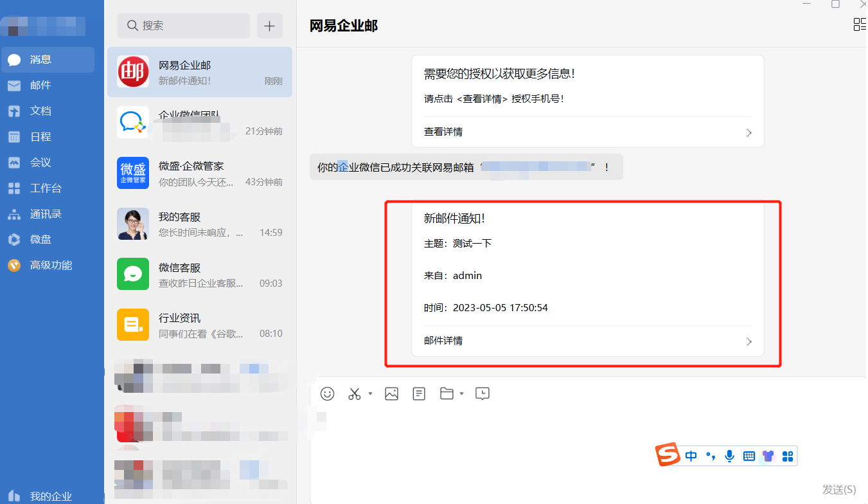Click the 来自：admin line
Screen dimensions: 868x504
point(453,276)
